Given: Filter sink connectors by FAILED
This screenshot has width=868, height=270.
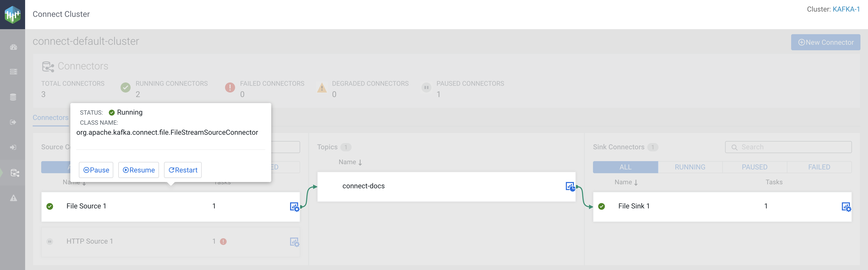Looking at the screenshot, I should click(x=819, y=167).
